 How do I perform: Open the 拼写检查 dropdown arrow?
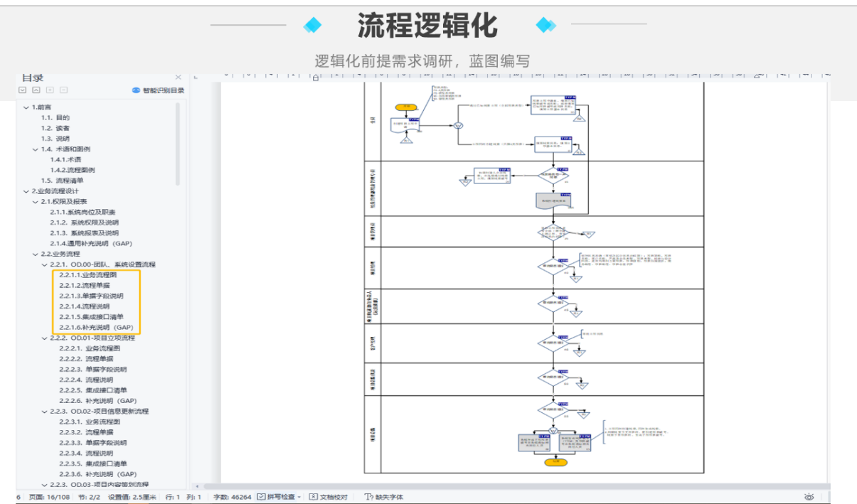click(x=299, y=497)
